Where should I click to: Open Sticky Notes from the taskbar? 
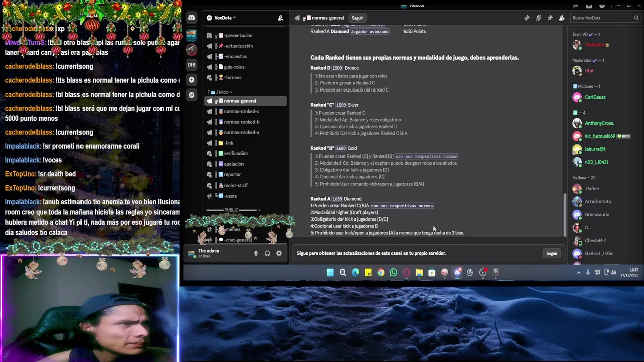pos(368,273)
